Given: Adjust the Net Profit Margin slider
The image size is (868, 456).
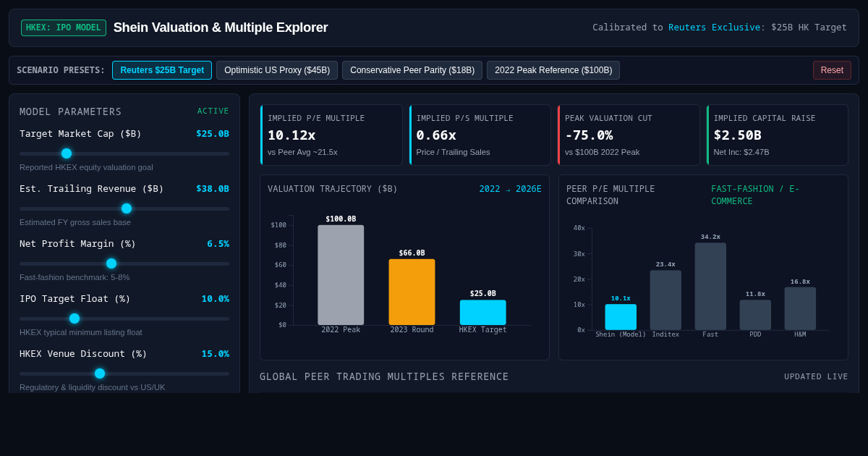Looking at the screenshot, I should [x=124, y=263].
